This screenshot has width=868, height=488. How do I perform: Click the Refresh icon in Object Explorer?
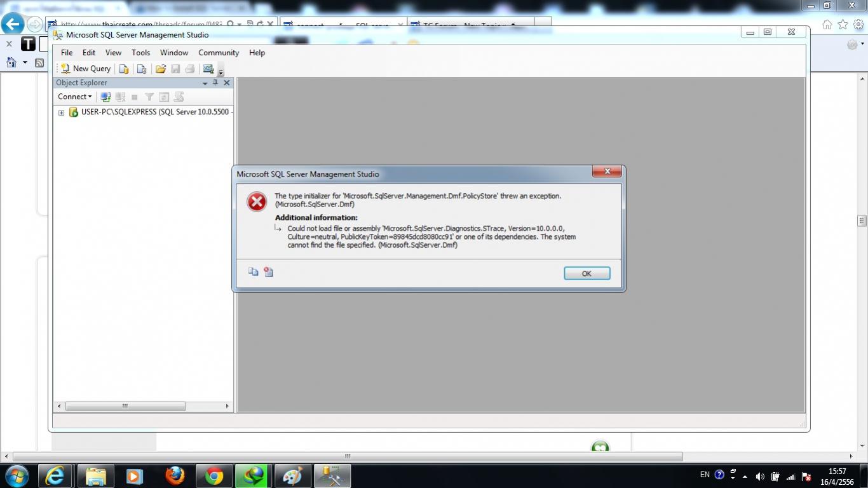tap(164, 97)
